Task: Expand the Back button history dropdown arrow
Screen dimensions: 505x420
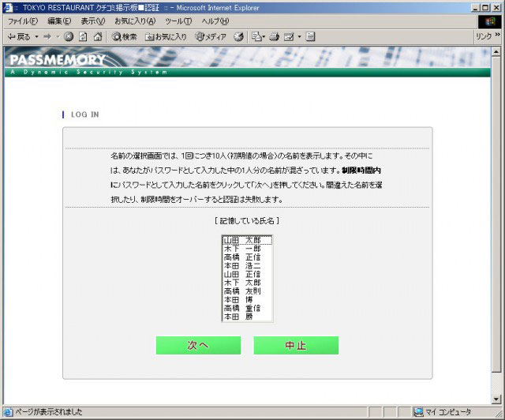Action: point(36,36)
